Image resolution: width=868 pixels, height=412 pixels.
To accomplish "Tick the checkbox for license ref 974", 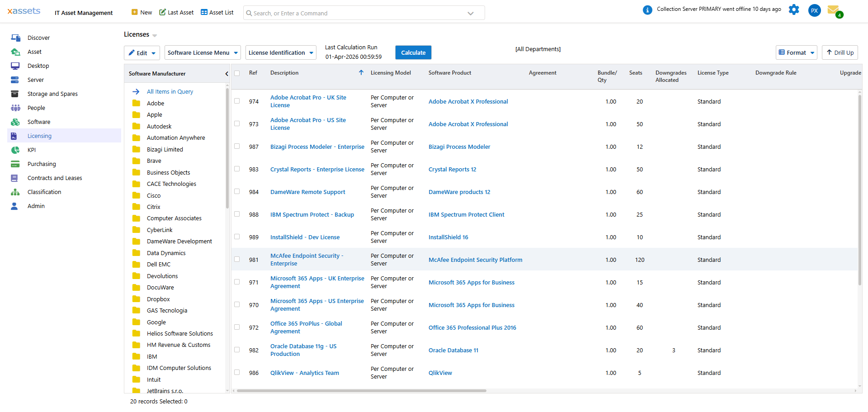I will tap(237, 101).
